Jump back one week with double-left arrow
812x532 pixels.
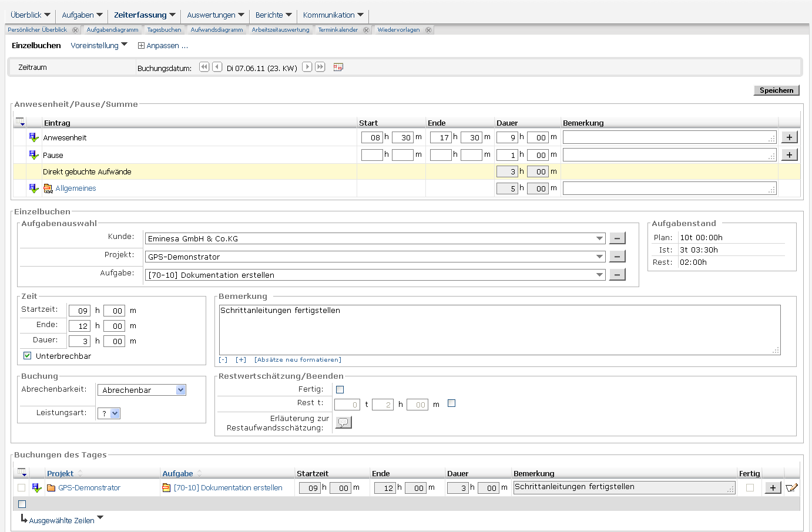[x=204, y=67]
